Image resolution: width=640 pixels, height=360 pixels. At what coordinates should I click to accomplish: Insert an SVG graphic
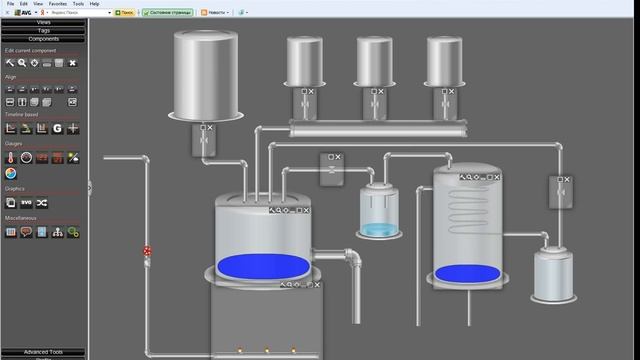[x=26, y=203]
